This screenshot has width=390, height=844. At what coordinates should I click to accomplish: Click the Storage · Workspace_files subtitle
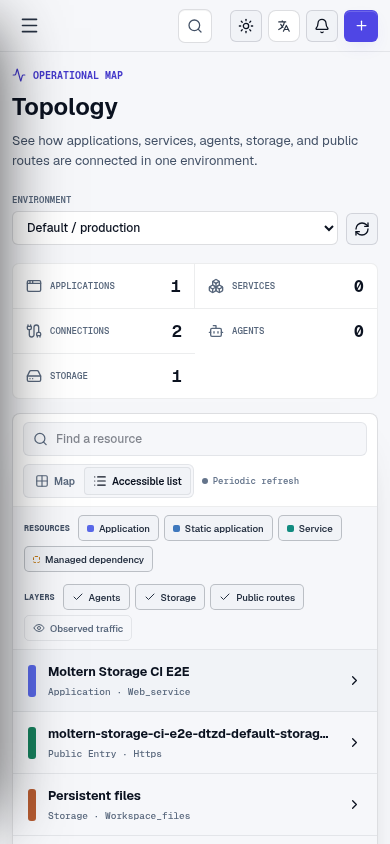pos(119,815)
